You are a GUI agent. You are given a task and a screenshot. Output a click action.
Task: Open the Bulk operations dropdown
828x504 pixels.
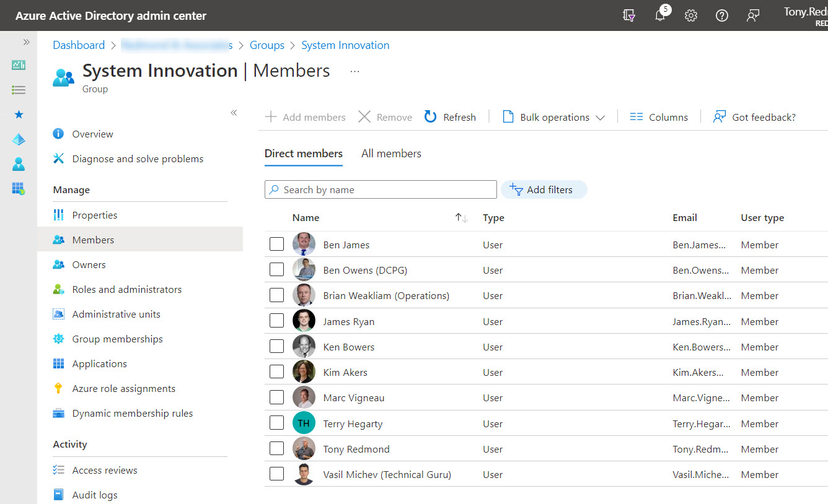(x=553, y=117)
